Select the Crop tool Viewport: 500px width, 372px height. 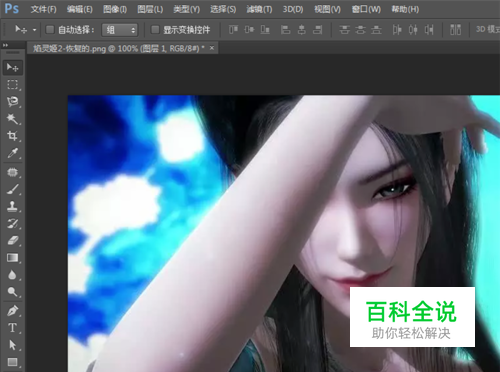[13, 136]
